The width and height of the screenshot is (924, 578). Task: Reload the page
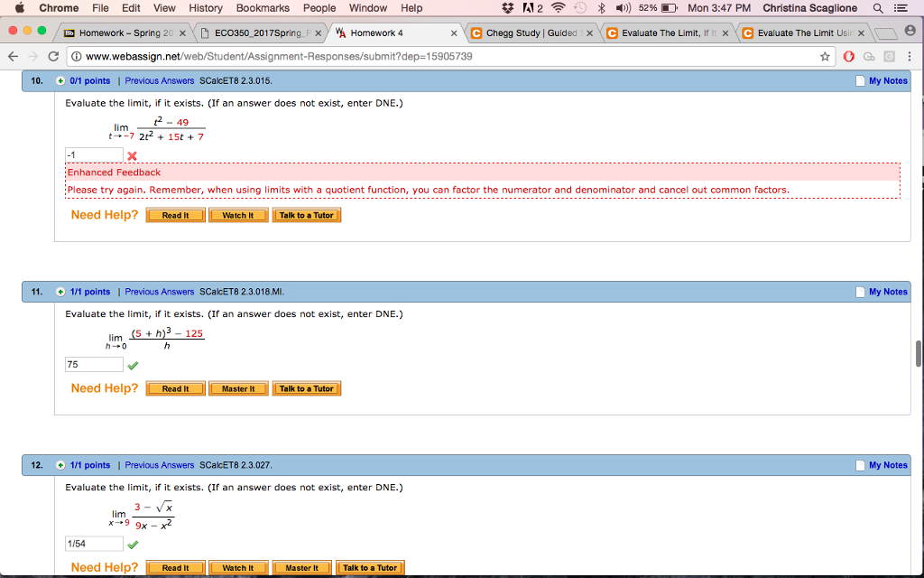[53, 57]
